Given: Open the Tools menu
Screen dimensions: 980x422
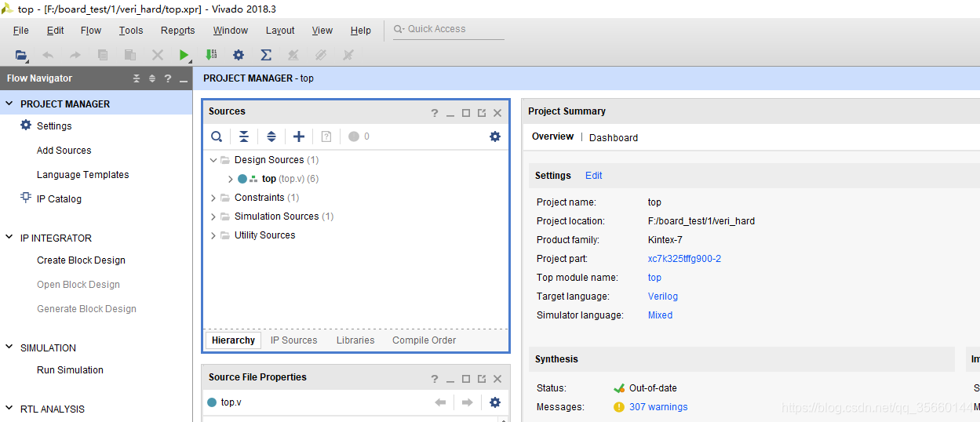Looking at the screenshot, I should 131,31.
